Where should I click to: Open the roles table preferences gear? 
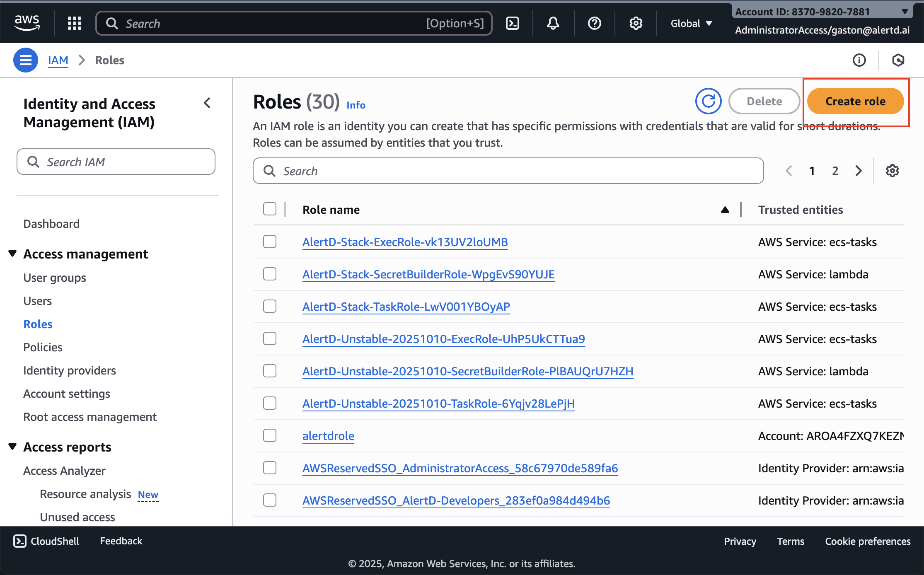coord(893,170)
